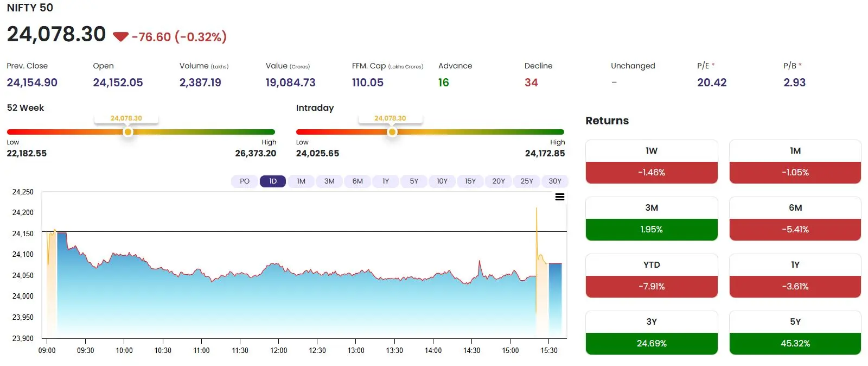868x366 pixels.
Task: Click the Open value 24,152.05
Action: click(118, 83)
